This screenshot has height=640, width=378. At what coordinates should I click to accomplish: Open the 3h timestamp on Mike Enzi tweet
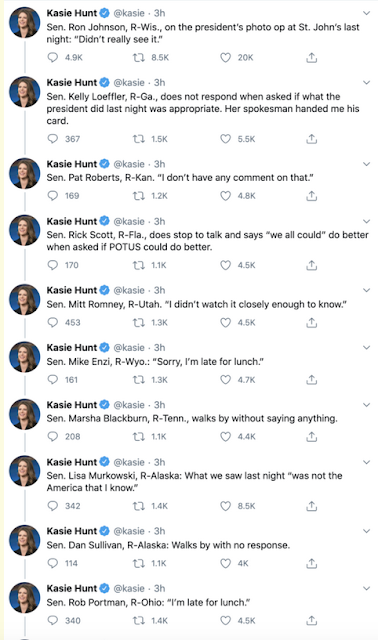(x=160, y=348)
